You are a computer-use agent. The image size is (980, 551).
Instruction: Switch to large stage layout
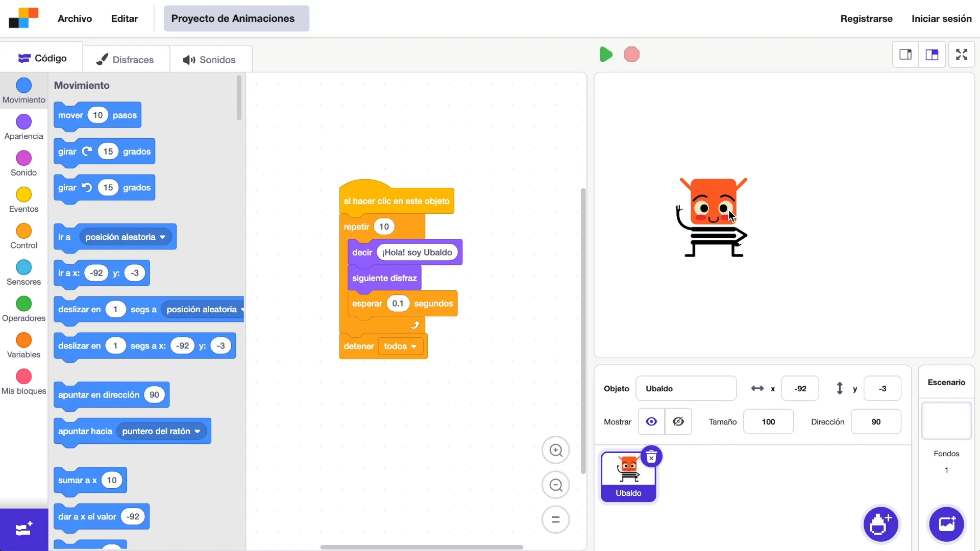932,55
